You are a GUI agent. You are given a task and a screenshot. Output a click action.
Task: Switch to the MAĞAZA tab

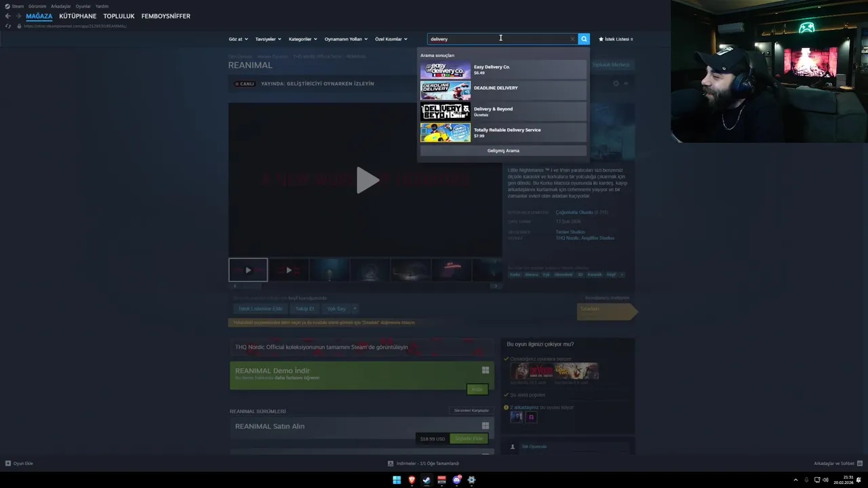point(39,16)
